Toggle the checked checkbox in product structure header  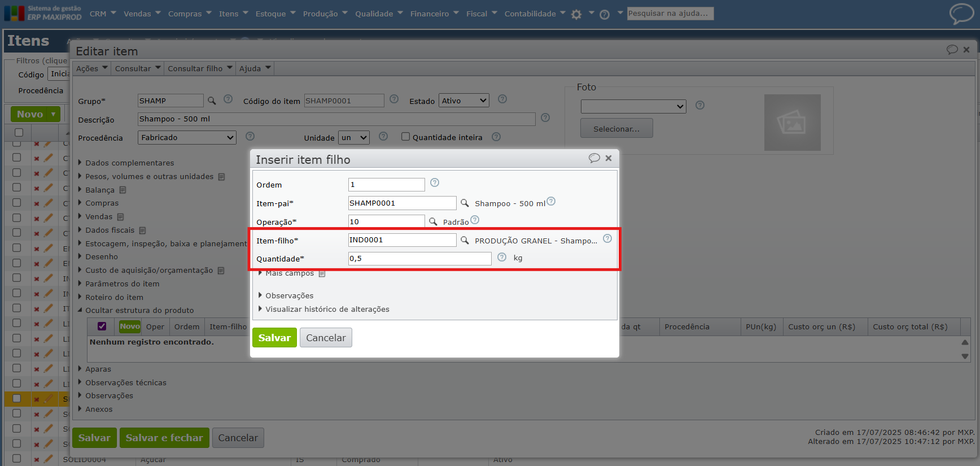click(x=102, y=326)
